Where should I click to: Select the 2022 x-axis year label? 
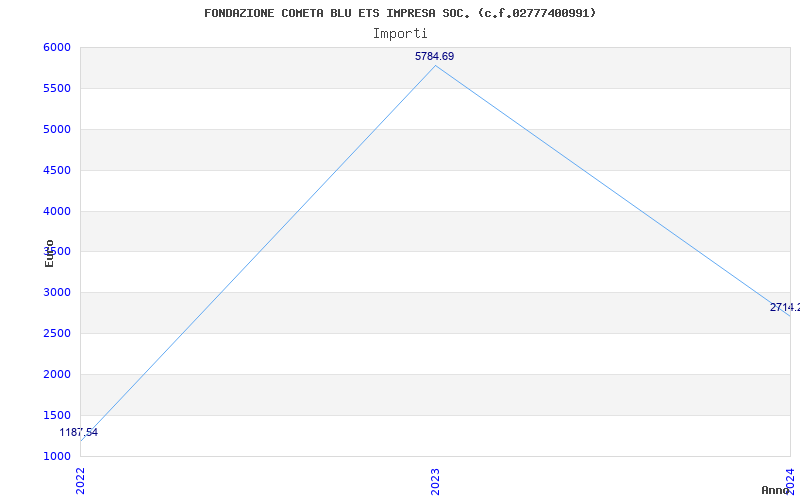[x=81, y=481]
